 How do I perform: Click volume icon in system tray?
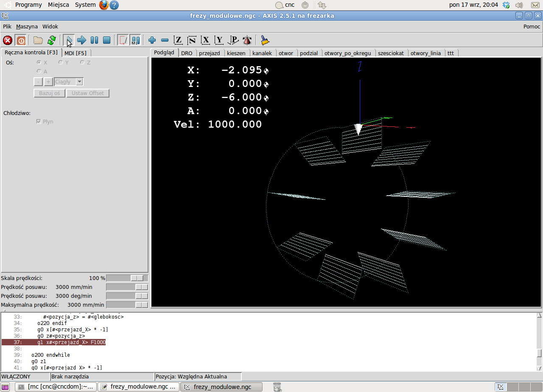519,5
